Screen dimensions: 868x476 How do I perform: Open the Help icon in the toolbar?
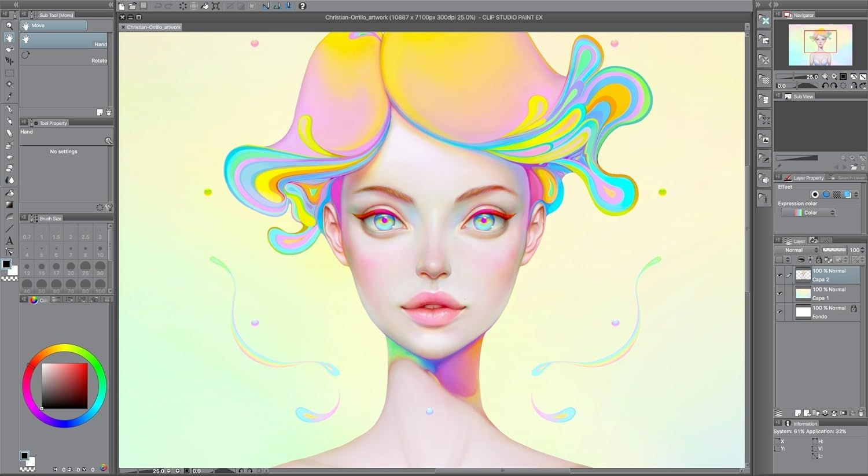[301, 6]
